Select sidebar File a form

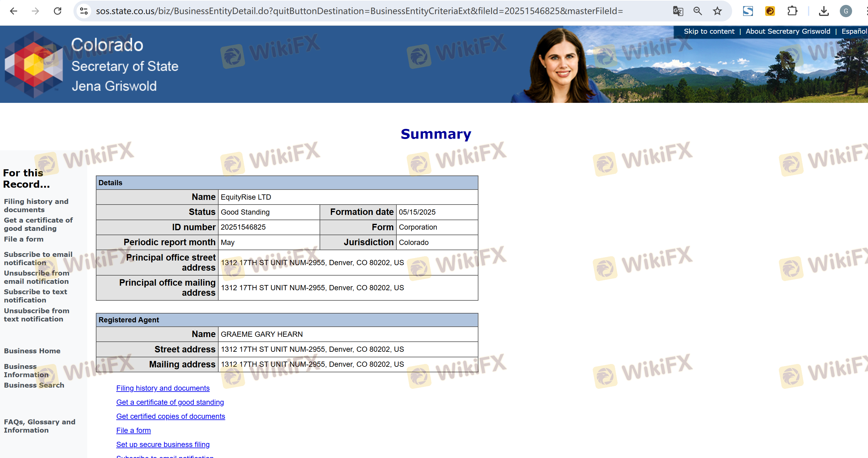click(x=24, y=239)
